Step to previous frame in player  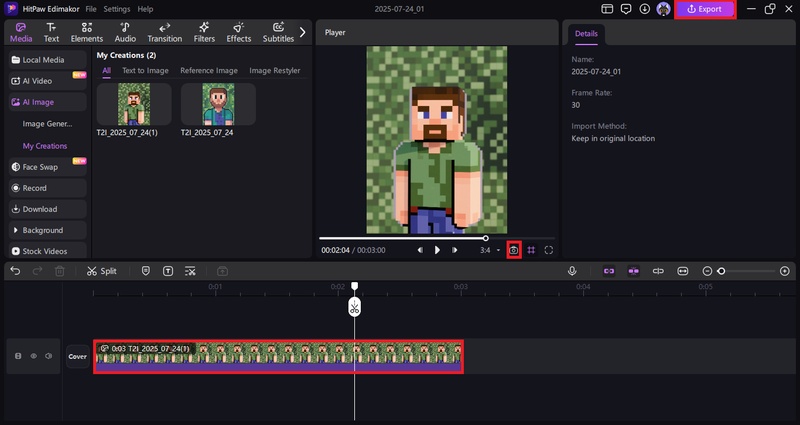click(x=420, y=250)
